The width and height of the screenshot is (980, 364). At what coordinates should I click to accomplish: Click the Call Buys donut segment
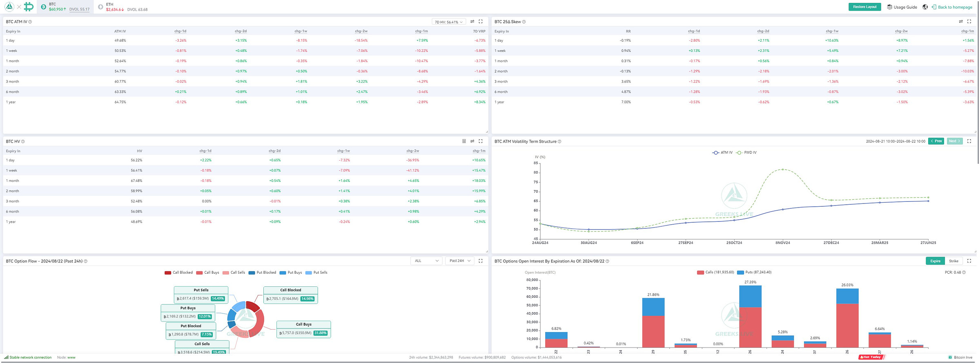259,323
